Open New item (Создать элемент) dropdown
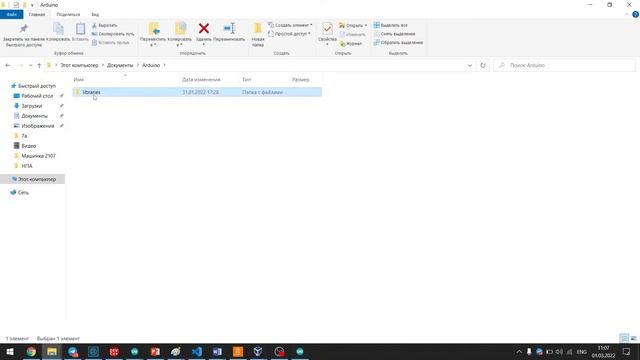The width and height of the screenshot is (640, 360). click(290, 25)
